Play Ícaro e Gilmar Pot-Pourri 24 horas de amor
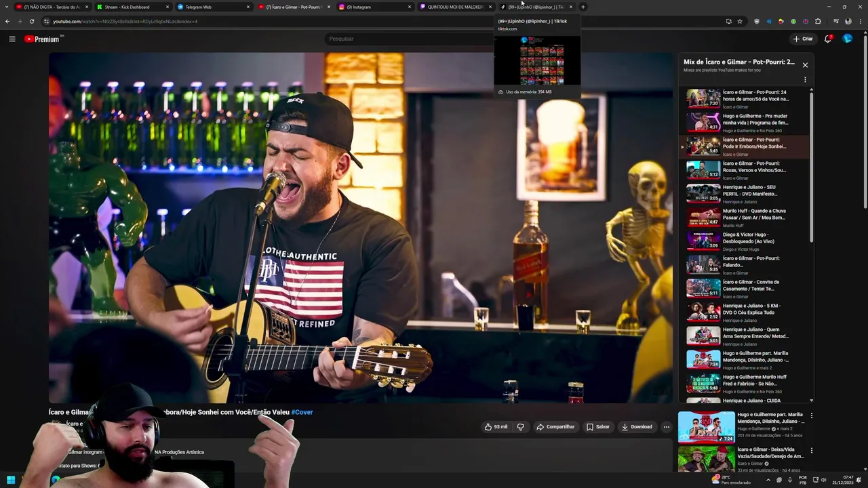868x488 pixels. click(745, 98)
